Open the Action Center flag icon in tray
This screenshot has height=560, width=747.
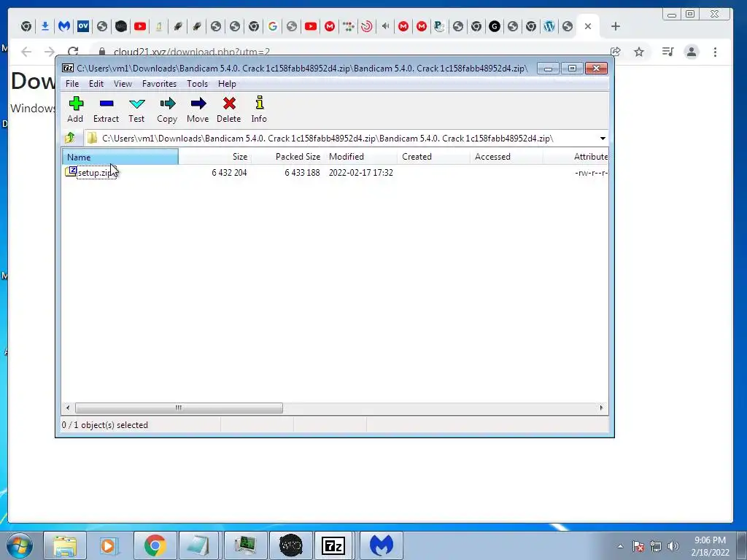coord(638,546)
